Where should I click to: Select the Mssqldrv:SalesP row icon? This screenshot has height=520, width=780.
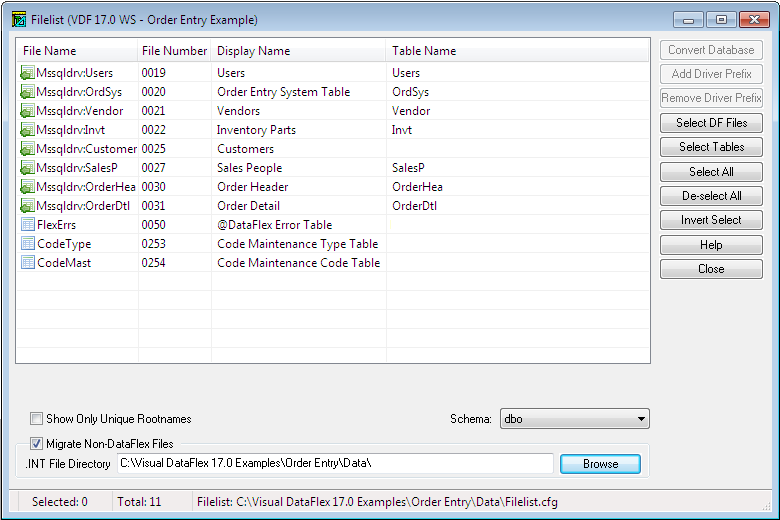tap(27, 168)
